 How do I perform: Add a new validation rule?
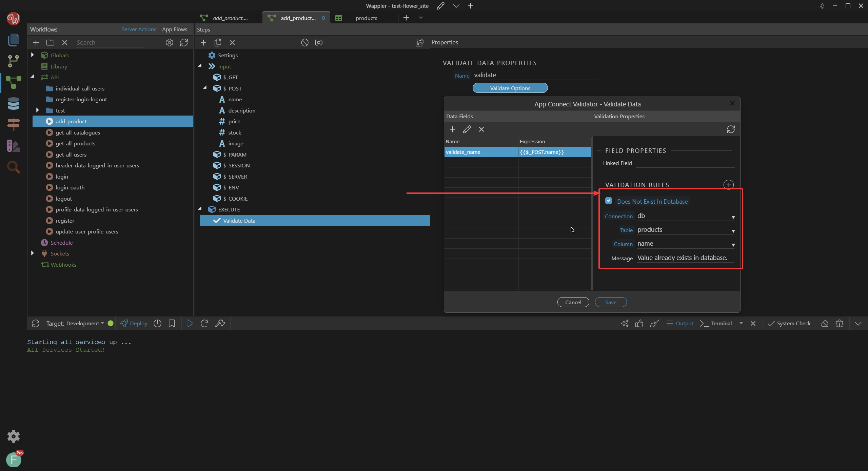[x=729, y=185]
